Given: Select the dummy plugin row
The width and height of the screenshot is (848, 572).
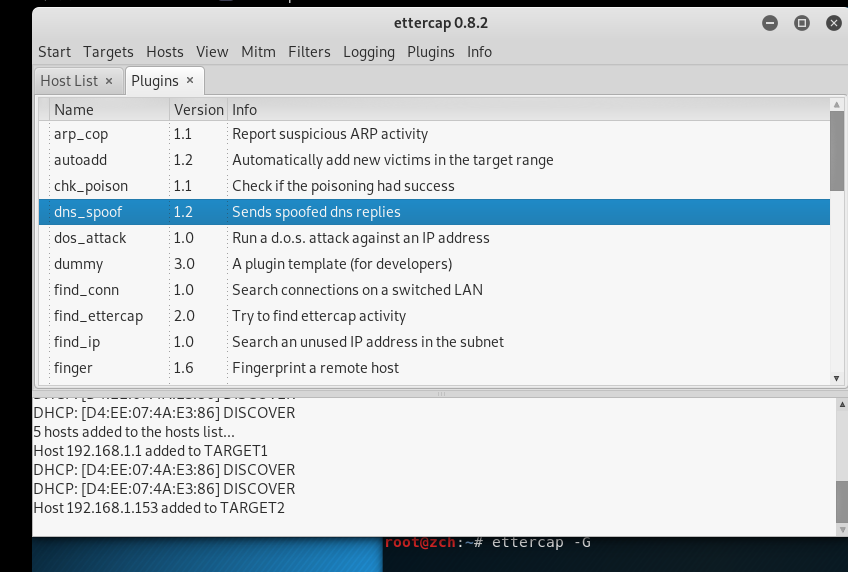Looking at the screenshot, I should (x=434, y=264).
